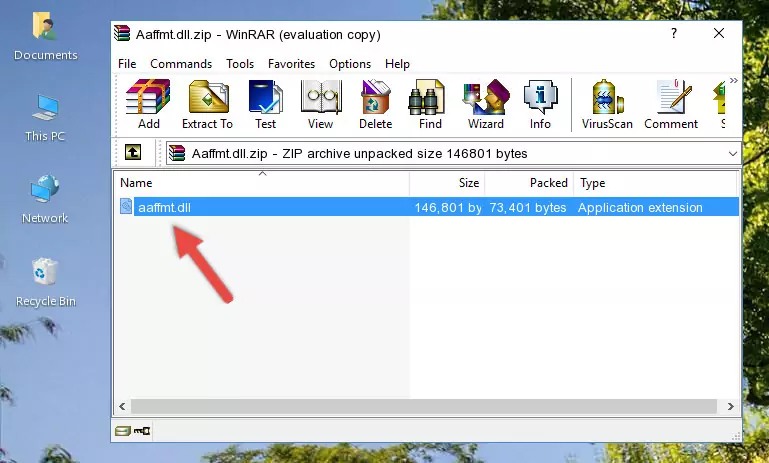Open the archive Comment tool

tap(671, 104)
